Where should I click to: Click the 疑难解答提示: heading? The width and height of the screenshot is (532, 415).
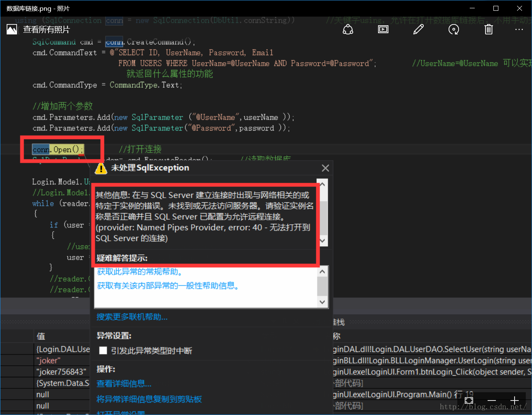[x=122, y=258]
